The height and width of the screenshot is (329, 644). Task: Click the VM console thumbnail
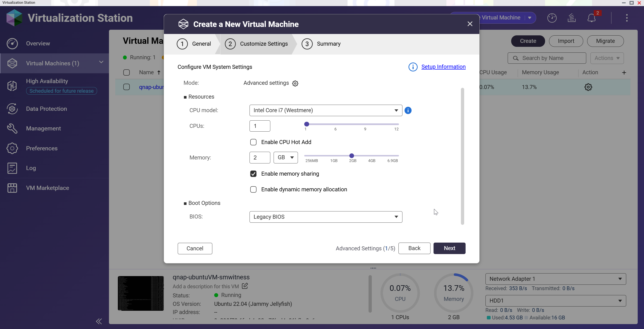tap(141, 293)
